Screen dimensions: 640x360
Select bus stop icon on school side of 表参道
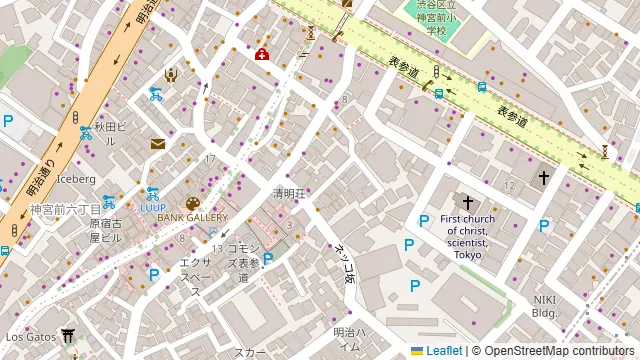point(482,87)
